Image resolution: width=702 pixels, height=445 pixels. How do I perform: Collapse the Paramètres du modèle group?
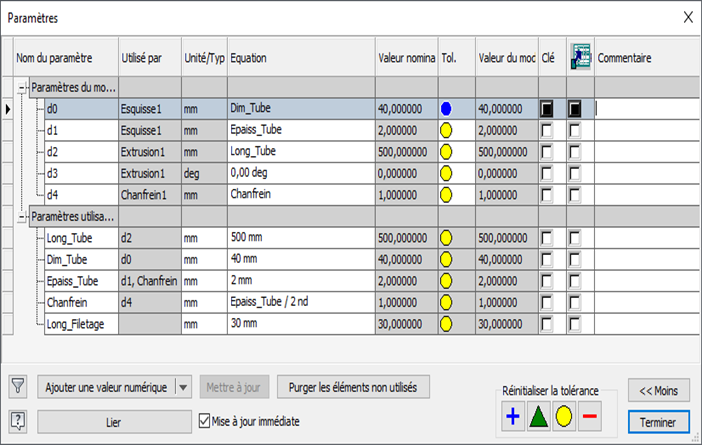pos(22,87)
